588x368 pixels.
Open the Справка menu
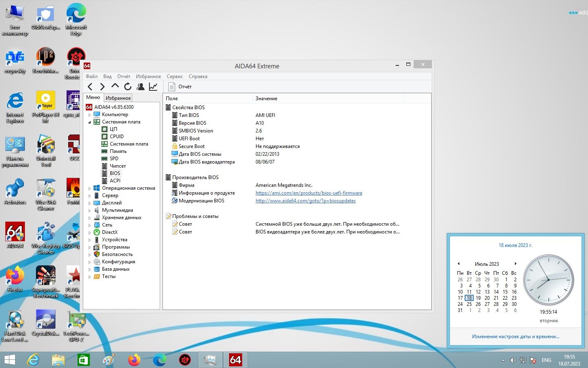pyautogui.click(x=198, y=76)
